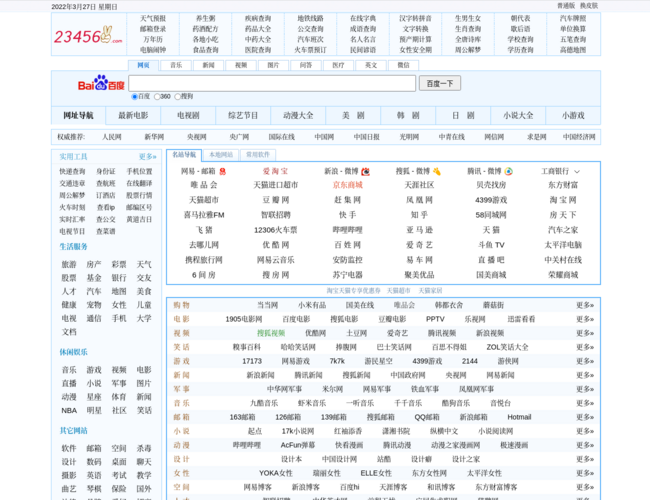Open the 喜马拉雅FM link
The height and width of the screenshot is (500, 650).
(x=204, y=215)
